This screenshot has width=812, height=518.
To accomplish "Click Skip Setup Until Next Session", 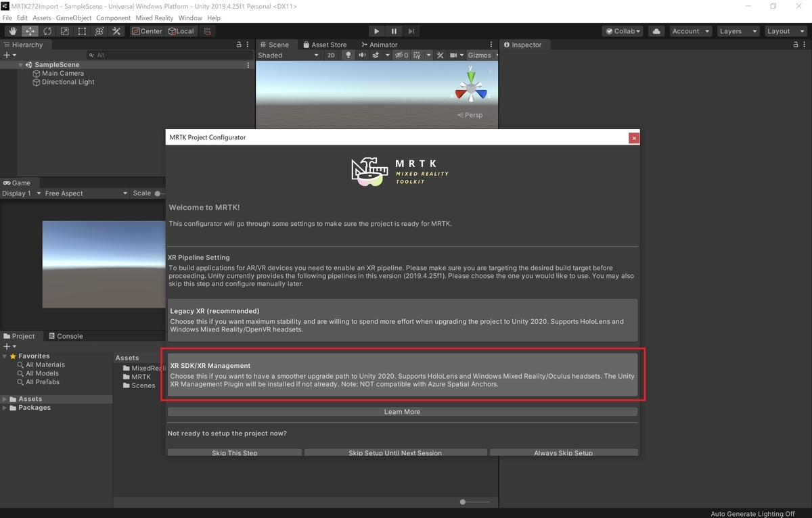I will click(x=395, y=452).
